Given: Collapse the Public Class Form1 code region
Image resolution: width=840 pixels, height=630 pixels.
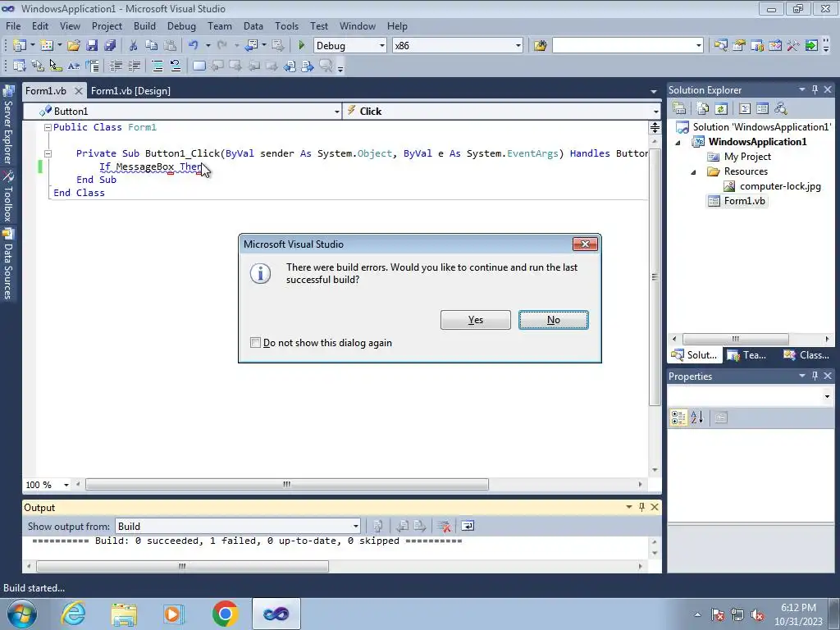Looking at the screenshot, I should pos(48,127).
